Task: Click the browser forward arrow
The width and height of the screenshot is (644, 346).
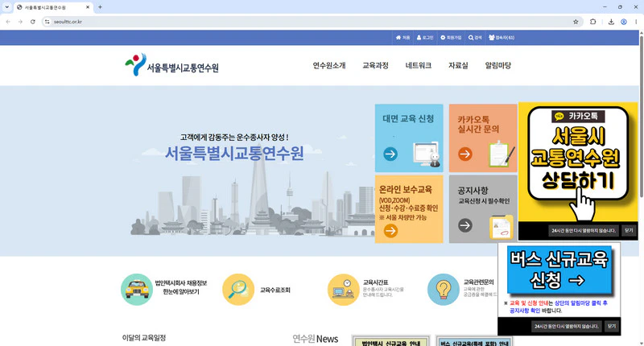Action: 20,22
